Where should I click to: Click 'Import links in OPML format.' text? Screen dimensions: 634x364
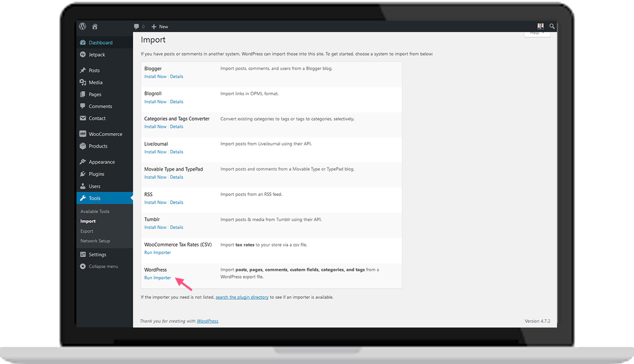click(x=249, y=94)
